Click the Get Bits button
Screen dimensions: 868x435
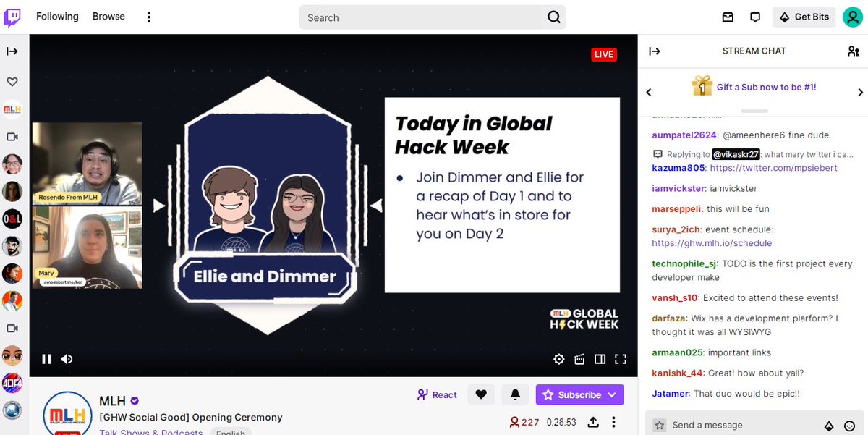804,17
